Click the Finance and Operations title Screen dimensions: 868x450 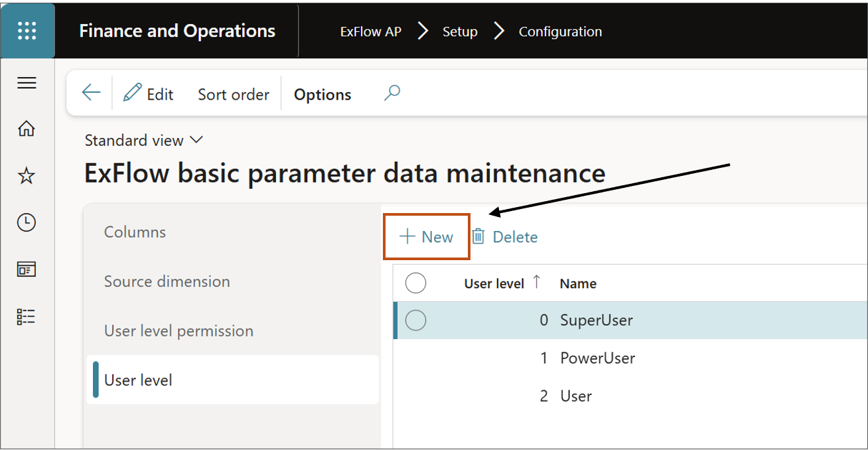click(x=177, y=31)
